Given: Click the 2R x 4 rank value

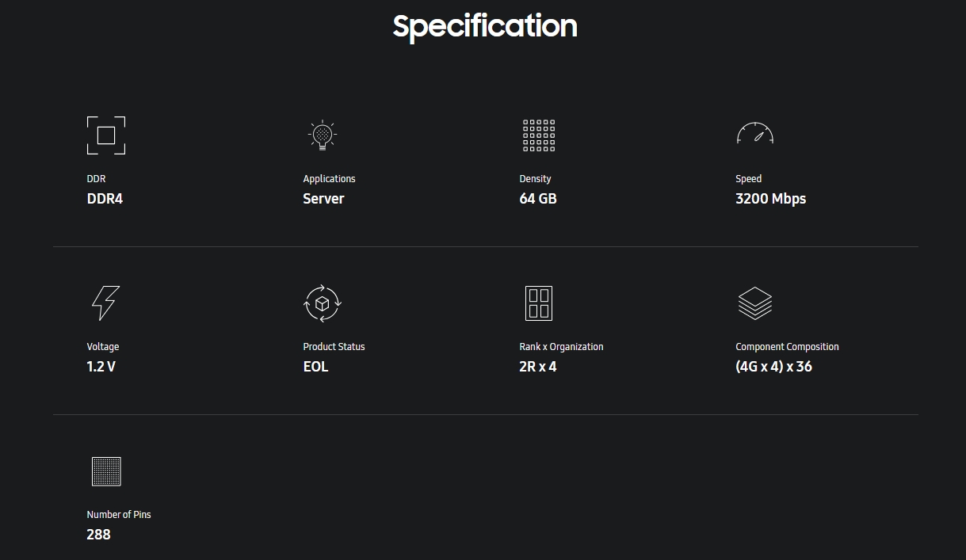Looking at the screenshot, I should click(538, 367).
